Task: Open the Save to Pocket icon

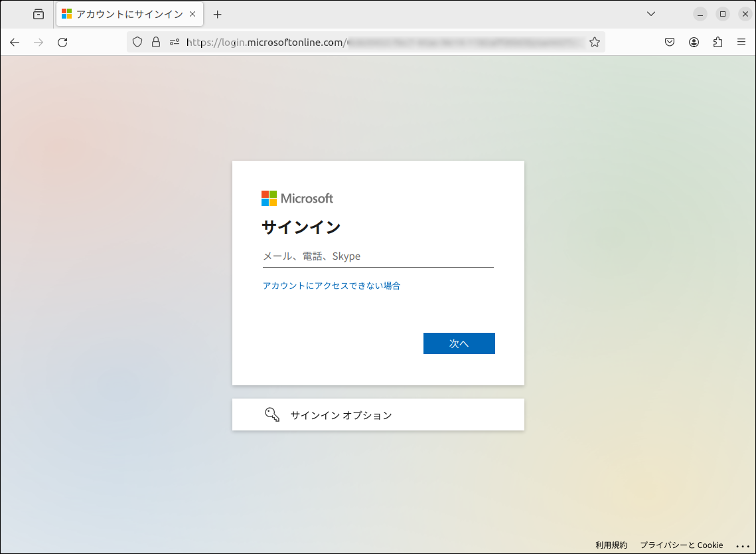Action: pyautogui.click(x=670, y=43)
